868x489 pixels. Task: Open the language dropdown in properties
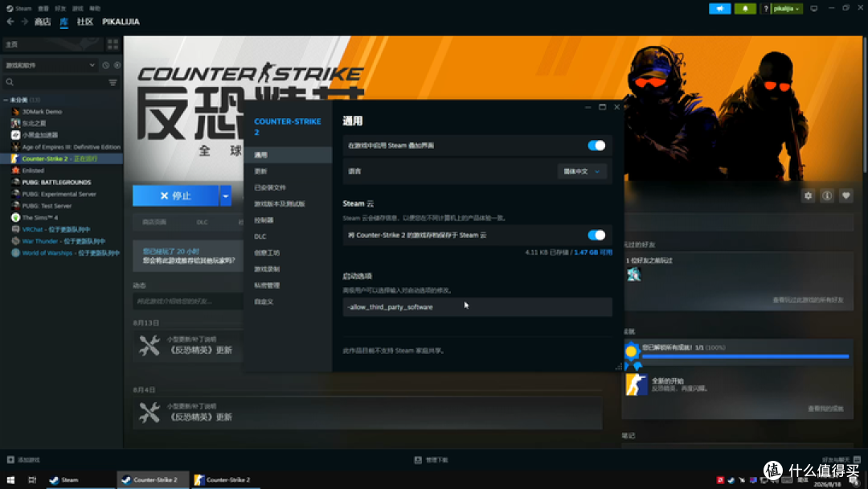[582, 171]
